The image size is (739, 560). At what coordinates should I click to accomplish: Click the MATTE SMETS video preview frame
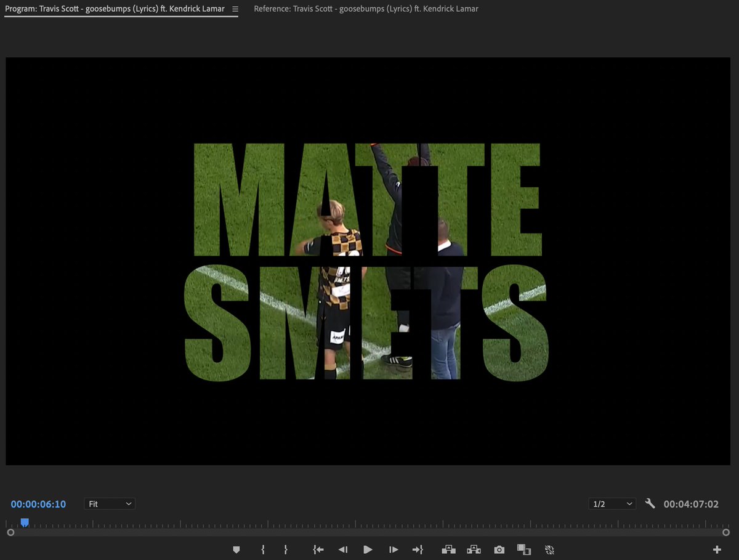click(368, 261)
